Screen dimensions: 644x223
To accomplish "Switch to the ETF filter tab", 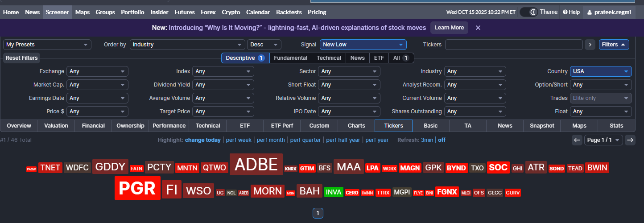I will coord(379,58).
